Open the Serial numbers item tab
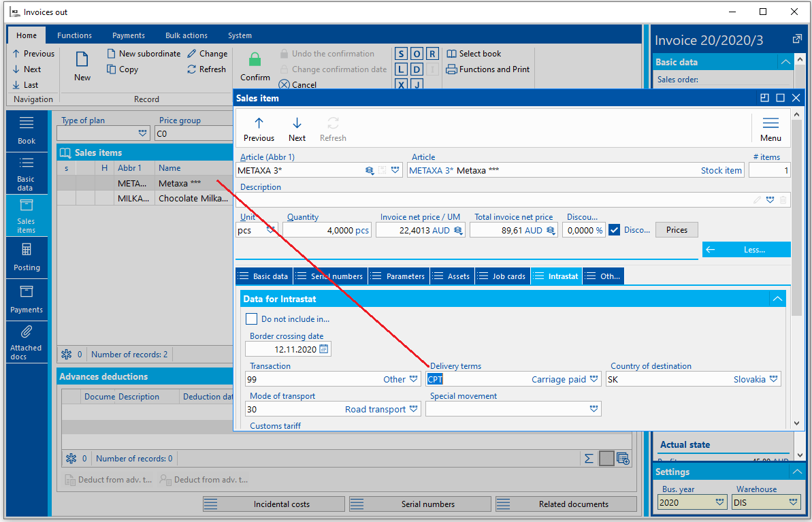This screenshot has height=522, width=812. tap(331, 276)
